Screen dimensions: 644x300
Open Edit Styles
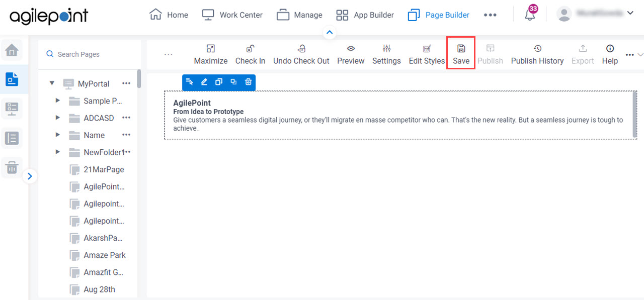[427, 55]
